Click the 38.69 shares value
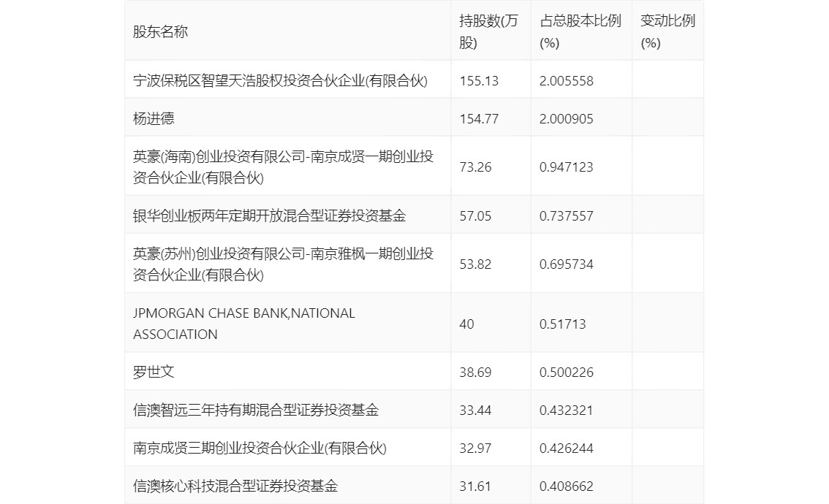This screenshot has height=504, width=829. (475, 373)
